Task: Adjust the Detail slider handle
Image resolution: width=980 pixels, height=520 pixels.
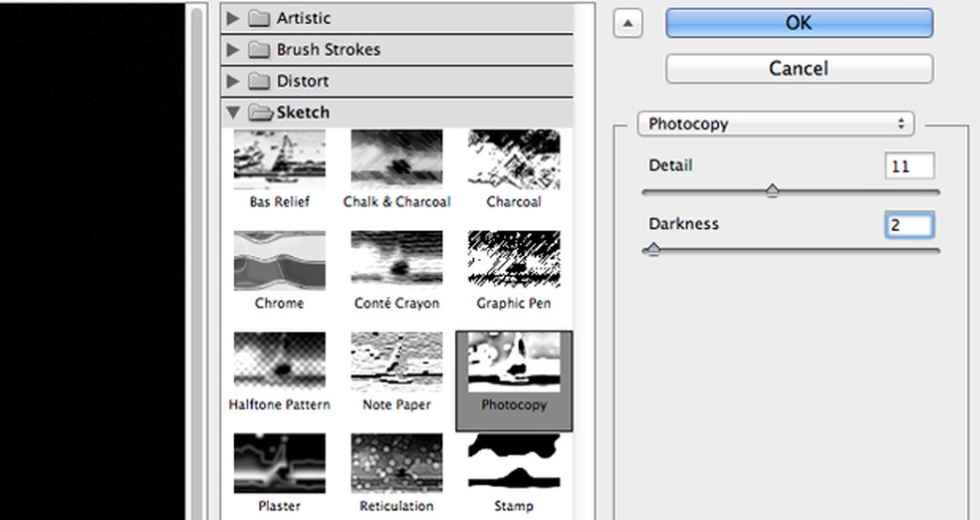Action: (x=773, y=190)
